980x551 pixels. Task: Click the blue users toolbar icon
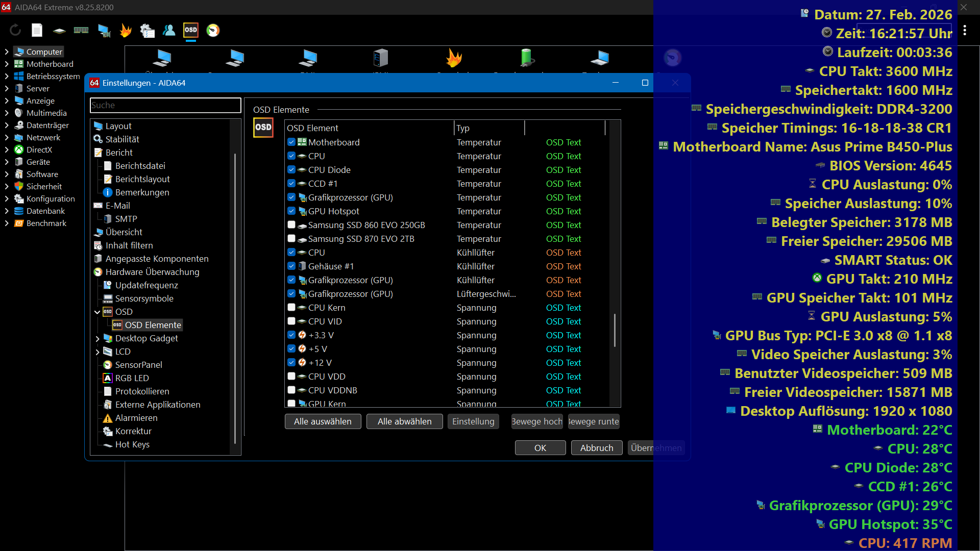pyautogui.click(x=169, y=31)
